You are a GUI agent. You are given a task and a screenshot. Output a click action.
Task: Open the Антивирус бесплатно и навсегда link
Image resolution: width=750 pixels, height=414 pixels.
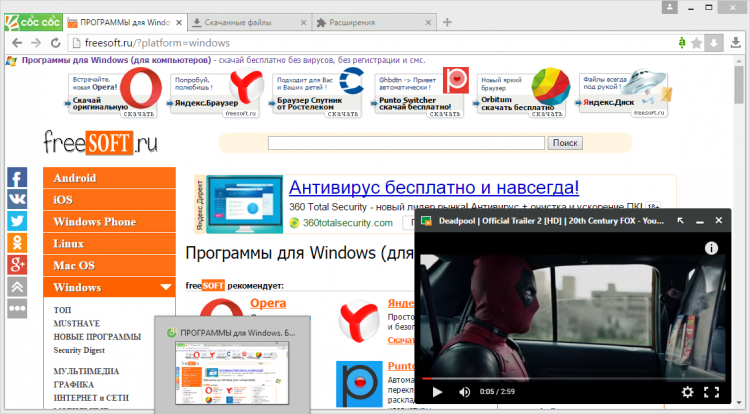[434, 187]
